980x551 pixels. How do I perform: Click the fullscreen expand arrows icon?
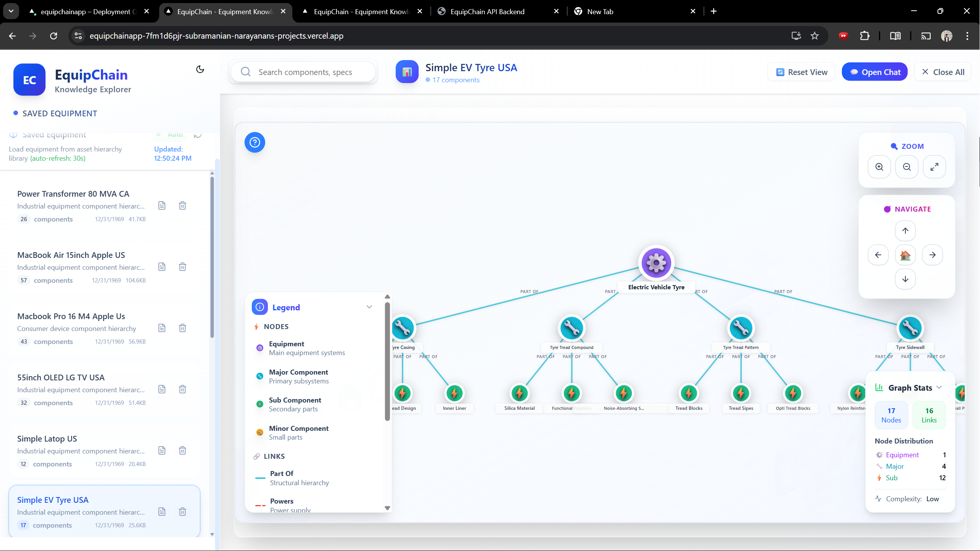[934, 167]
